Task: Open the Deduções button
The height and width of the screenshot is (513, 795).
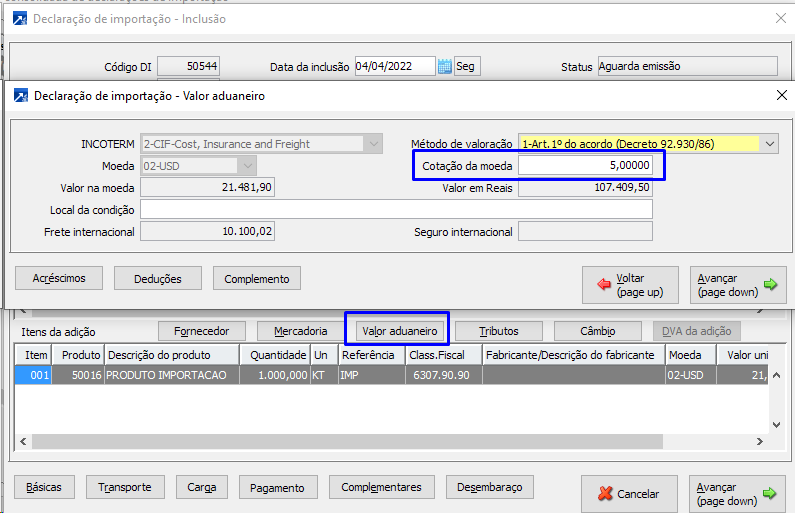Action: pos(158,278)
